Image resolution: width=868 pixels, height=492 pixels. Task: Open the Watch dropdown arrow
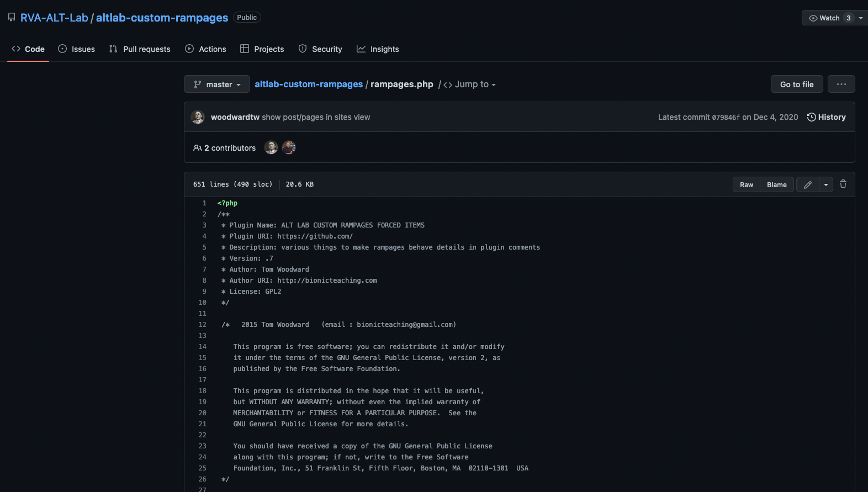click(861, 18)
